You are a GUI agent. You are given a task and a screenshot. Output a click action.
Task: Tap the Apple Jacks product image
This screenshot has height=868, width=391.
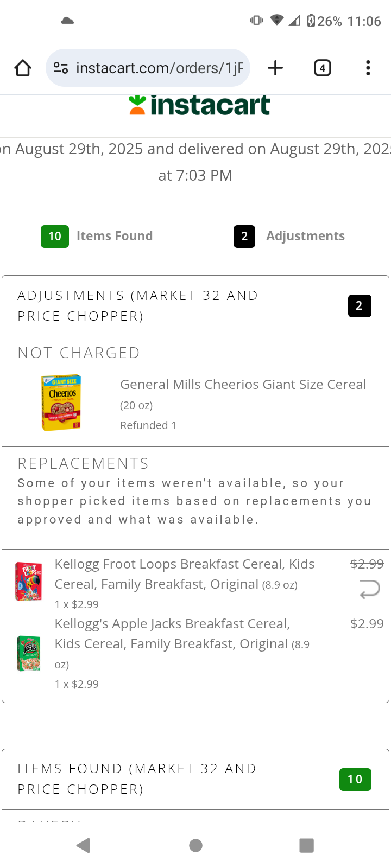tap(29, 654)
